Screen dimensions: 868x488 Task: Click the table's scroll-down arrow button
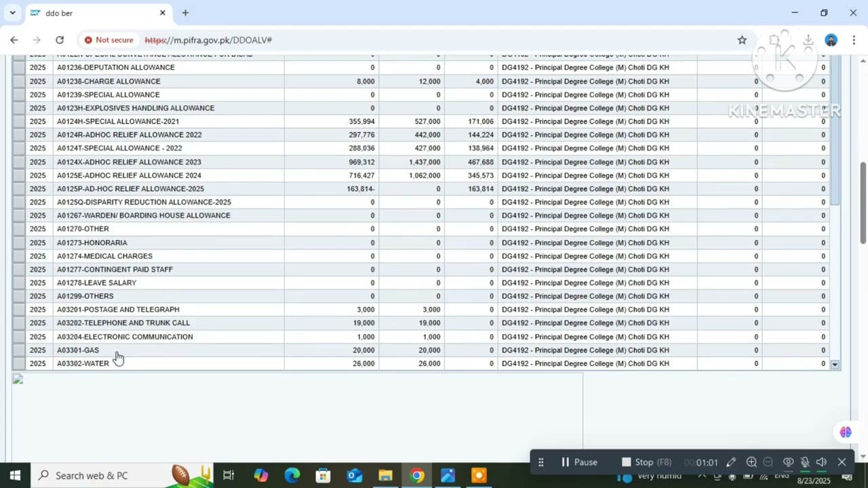[x=835, y=365]
